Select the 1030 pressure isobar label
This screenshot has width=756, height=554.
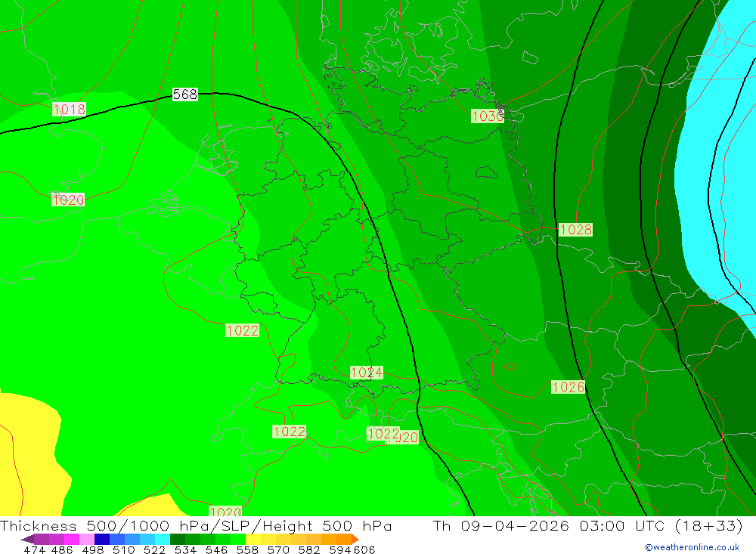click(x=487, y=116)
